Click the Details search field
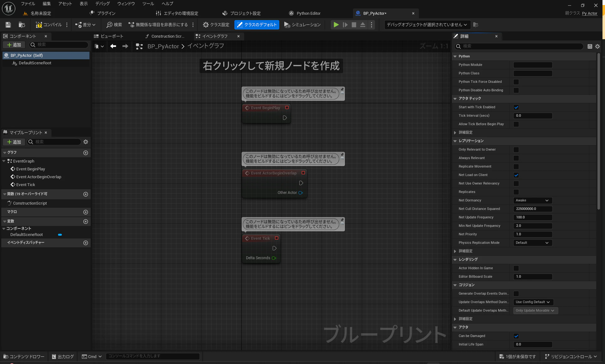Image resolution: width=605 pixels, height=364 pixels. tap(519, 46)
